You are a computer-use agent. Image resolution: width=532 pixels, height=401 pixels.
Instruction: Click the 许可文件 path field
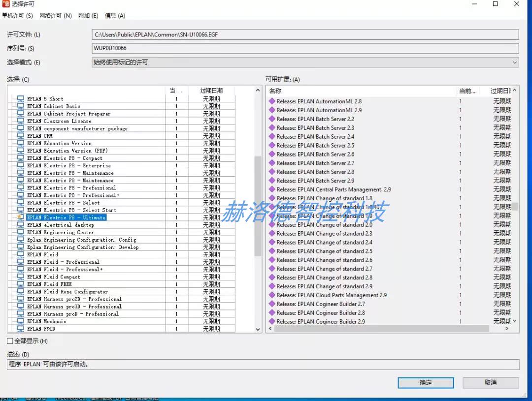point(305,34)
